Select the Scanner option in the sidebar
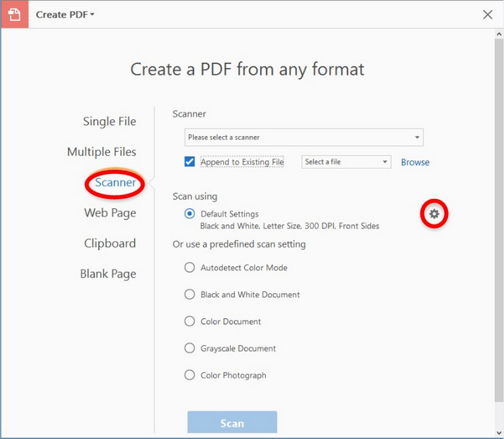The image size is (504, 439). (115, 182)
